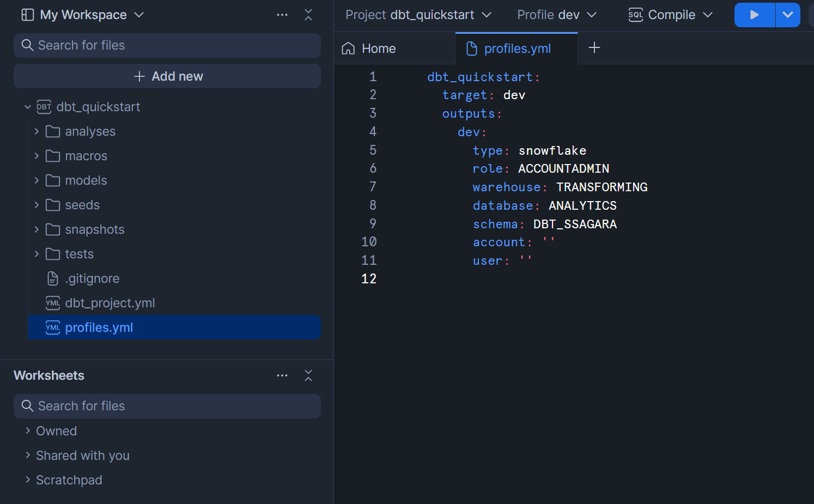This screenshot has width=814, height=504.
Task: Click the DBT_SSAGARA schema value
Action: (x=575, y=224)
